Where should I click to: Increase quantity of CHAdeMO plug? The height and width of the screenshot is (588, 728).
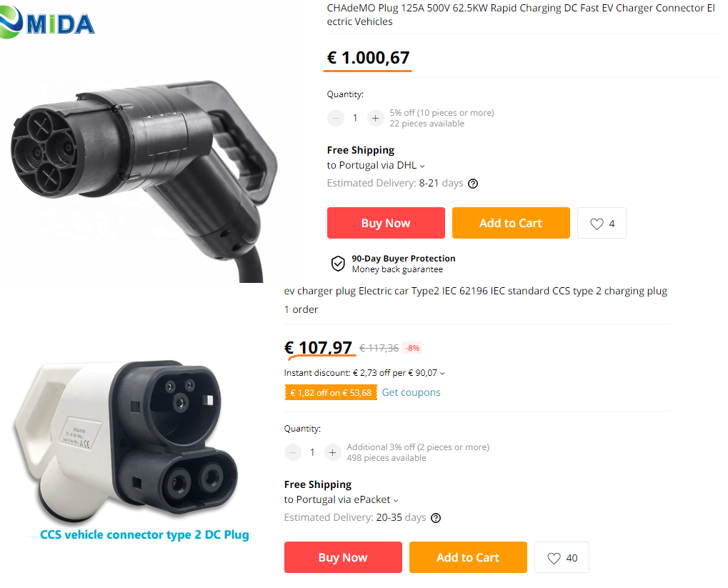point(375,118)
